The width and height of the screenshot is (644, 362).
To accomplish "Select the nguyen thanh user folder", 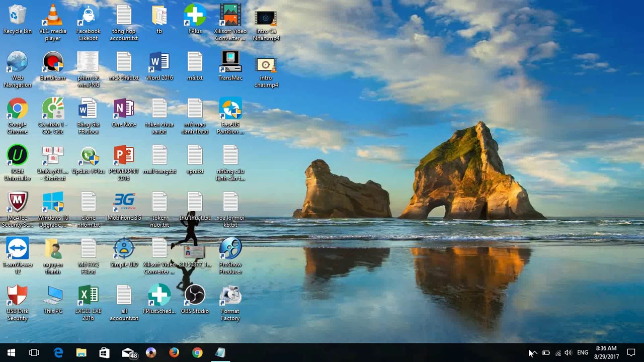I will (53, 256).
